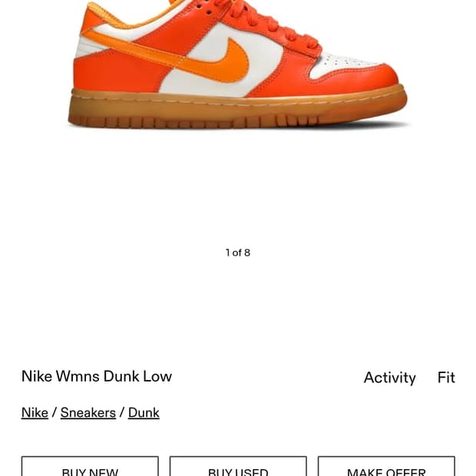This screenshot has height=476, width=476.
Task: Choose the MAKE OFFER button
Action: pos(386,466)
